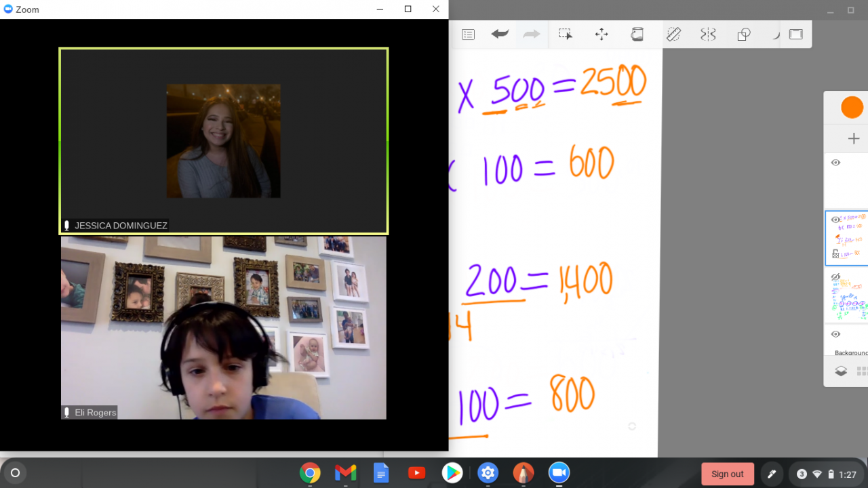Check the battery icon in system tray
The height and width of the screenshot is (488, 868).
tap(831, 474)
